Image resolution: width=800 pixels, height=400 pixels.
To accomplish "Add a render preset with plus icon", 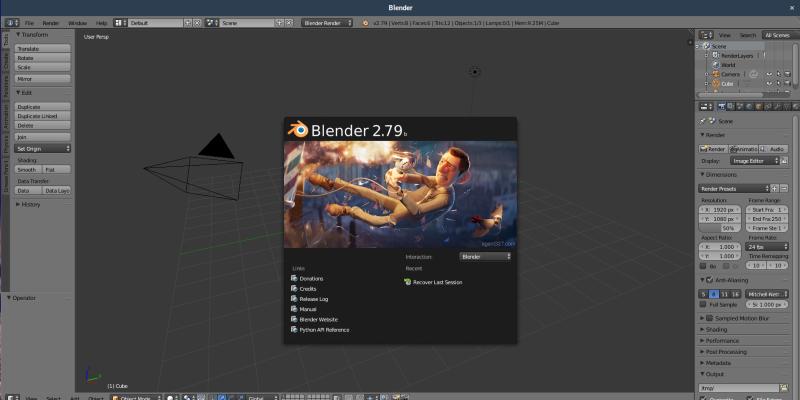I will pos(773,188).
